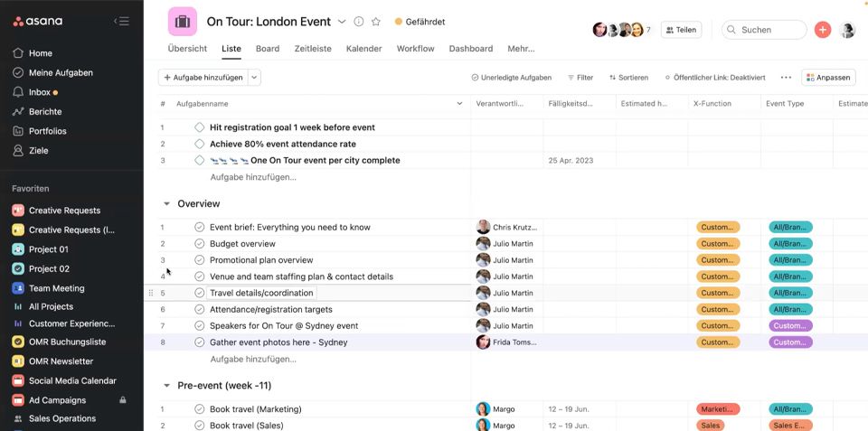Check off Book travel (Marketing) task
Viewport: 868px width, 431px height.
coord(200,409)
